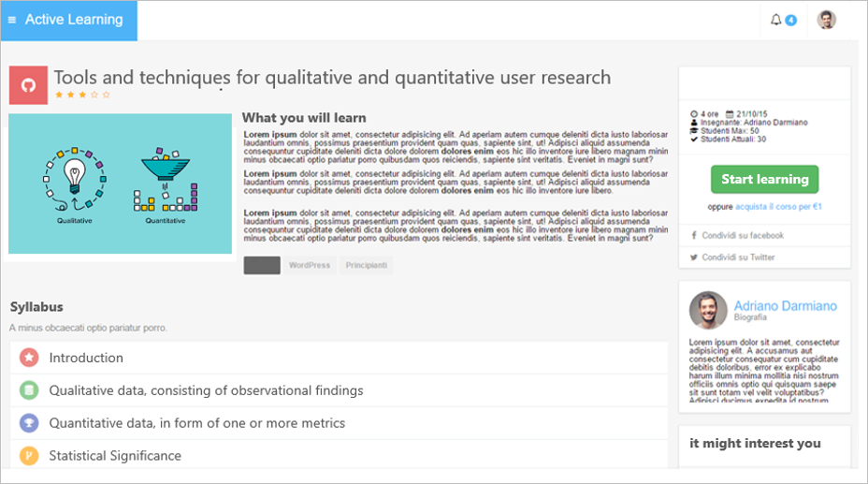Viewport: 868px width, 484px height.
Task: Click the purple Quantitative data trophy icon
Action: [29, 423]
